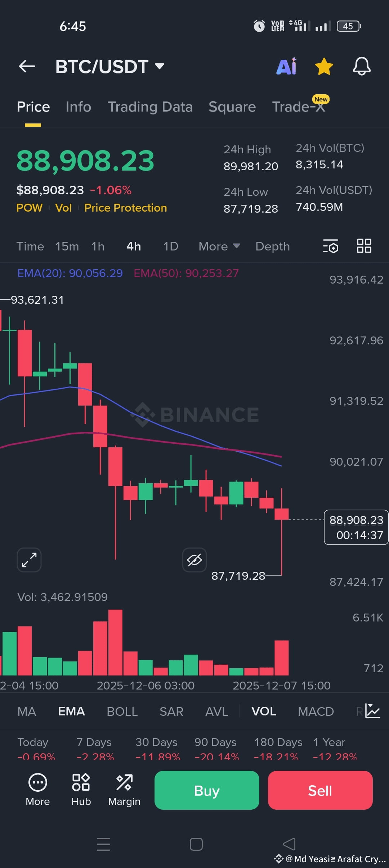Tap the -1.06% change value
Image resolution: width=389 pixels, height=868 pixels.
111,190
